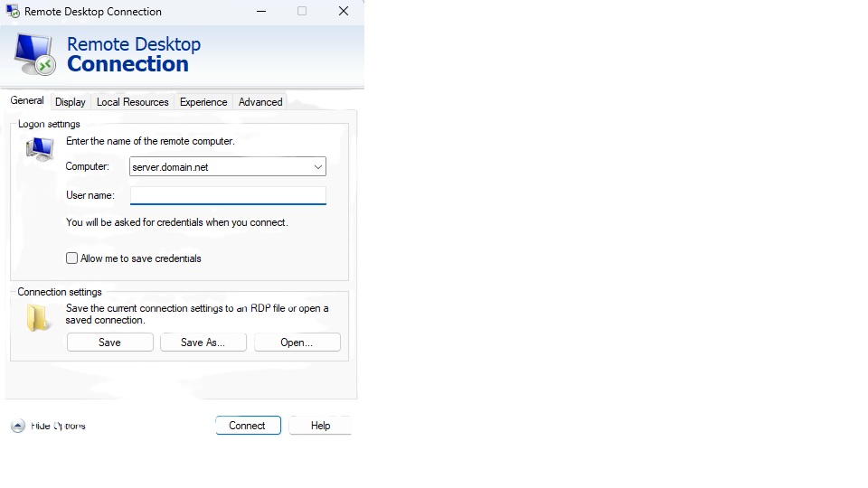Focus the User name input field
This screenshot has height=488, width=868.
pos(228,195)
